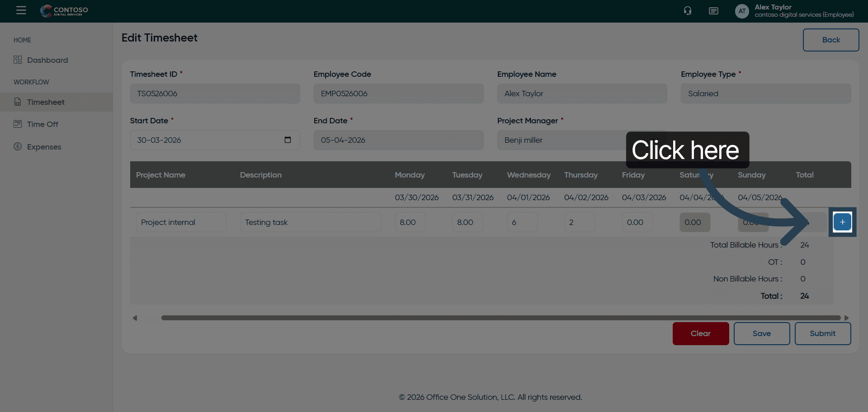Open Dashboard from the sidebar
Viewport: 868px width, 412px height.
pos(47,60)
